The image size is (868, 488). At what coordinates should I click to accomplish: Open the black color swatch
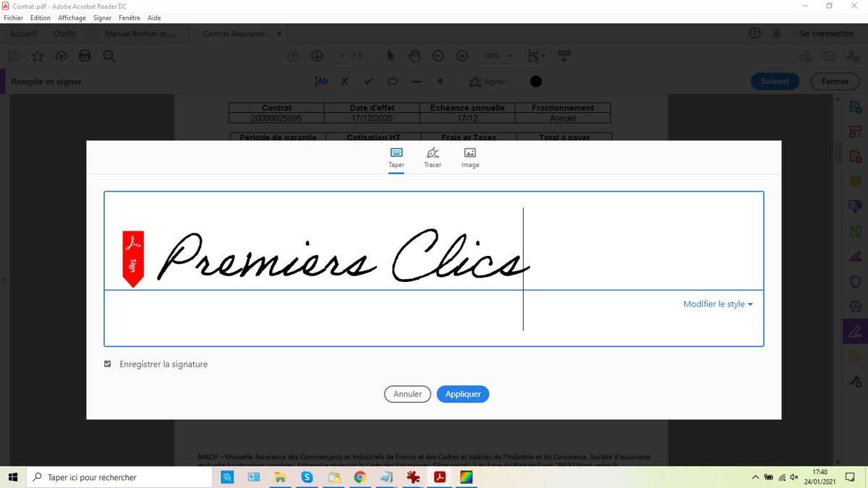[536, 82]
